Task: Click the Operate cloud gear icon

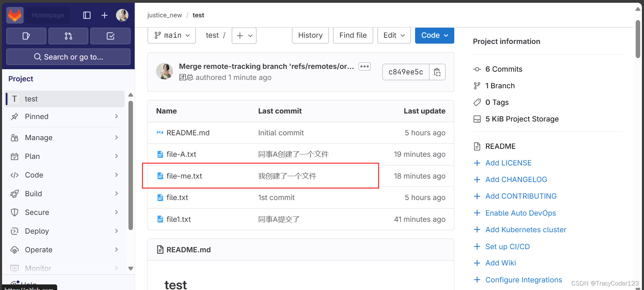Action: point(15,250)
